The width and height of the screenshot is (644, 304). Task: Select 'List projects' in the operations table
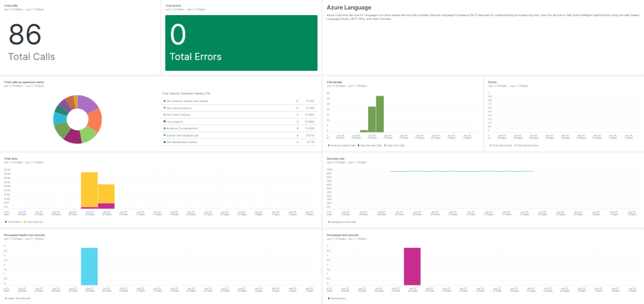click(x=176, y=122)
